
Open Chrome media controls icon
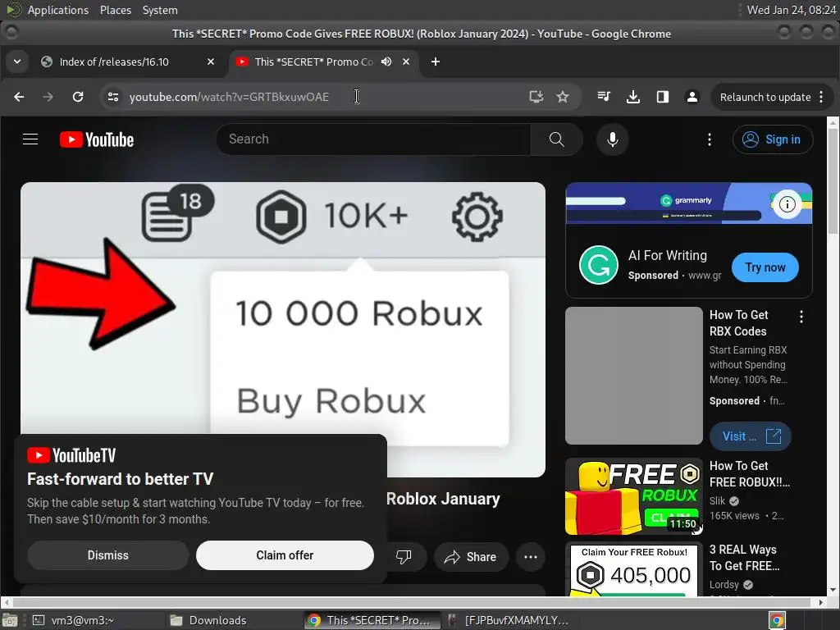604,97
